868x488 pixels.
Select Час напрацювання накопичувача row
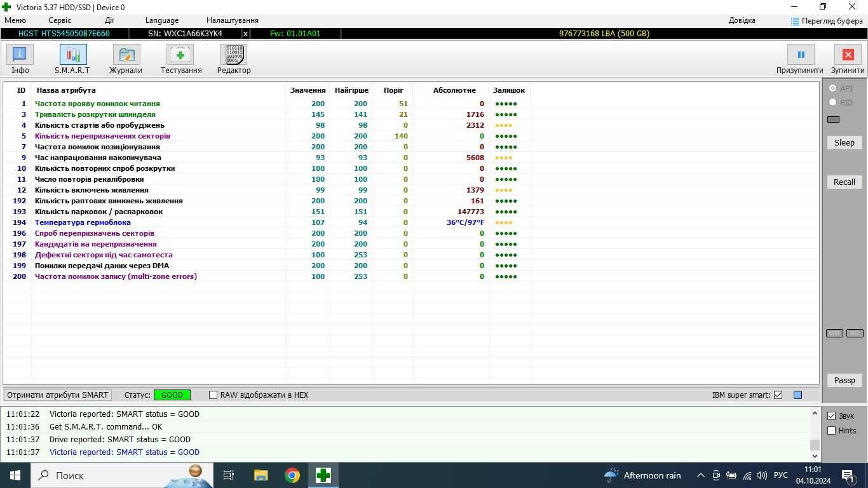click(267, 158)
